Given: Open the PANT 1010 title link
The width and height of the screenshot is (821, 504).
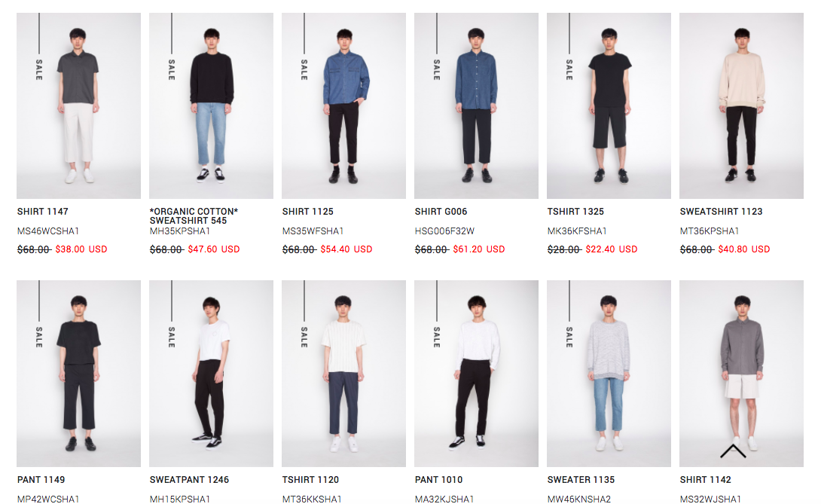Looking at the screenshot, I should 439,480.
